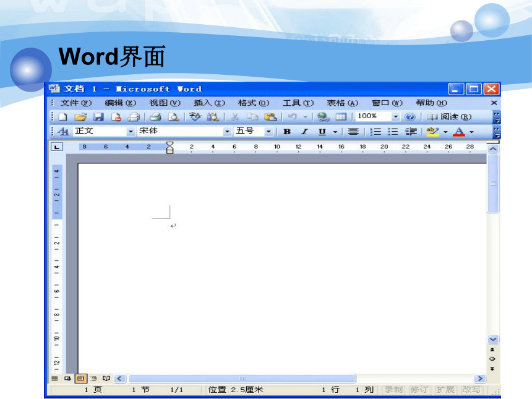Expand the font color dropdown arrow
The width and height of the screenshot is (532, 399).
tap(471, 132)
